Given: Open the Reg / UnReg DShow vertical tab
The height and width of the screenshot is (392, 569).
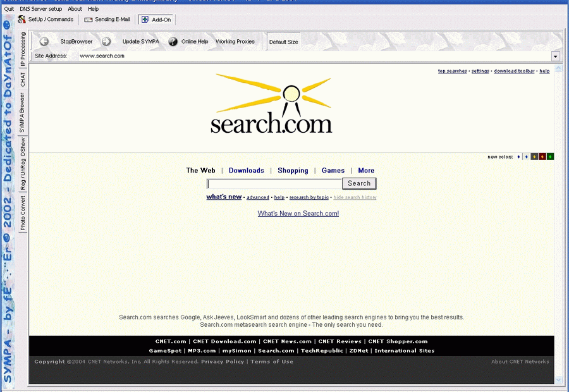Looking at the screenshot, I should click(x=23, y=164).
